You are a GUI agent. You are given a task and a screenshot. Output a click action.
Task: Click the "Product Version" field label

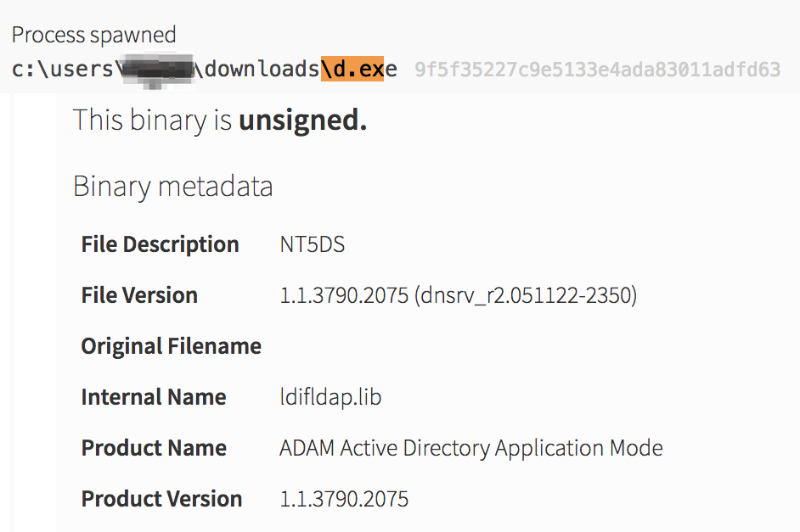[x=161, y=499]
